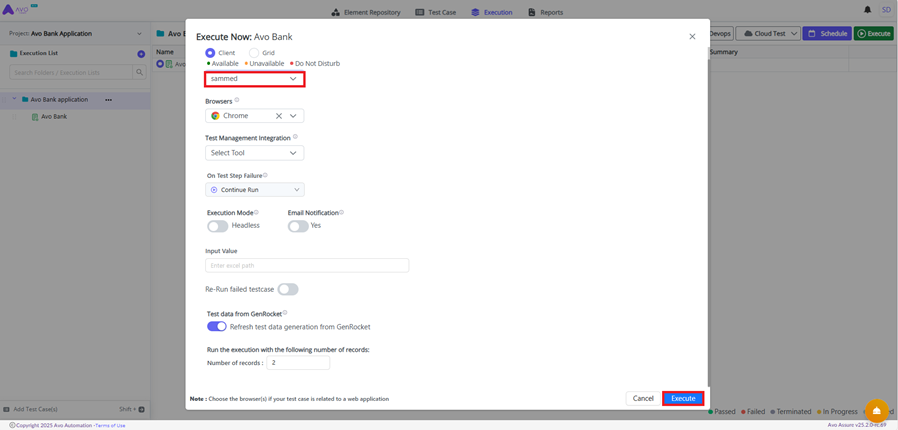Open the SD user profile avatar

pos(886,10)
